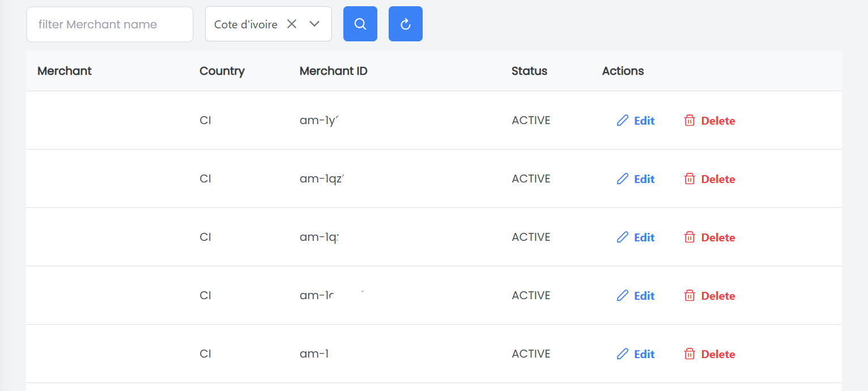Click the filter Merchant name input field
Viewport: 868px width, 391px height.
pyautogui.click(x=109, y=24)
